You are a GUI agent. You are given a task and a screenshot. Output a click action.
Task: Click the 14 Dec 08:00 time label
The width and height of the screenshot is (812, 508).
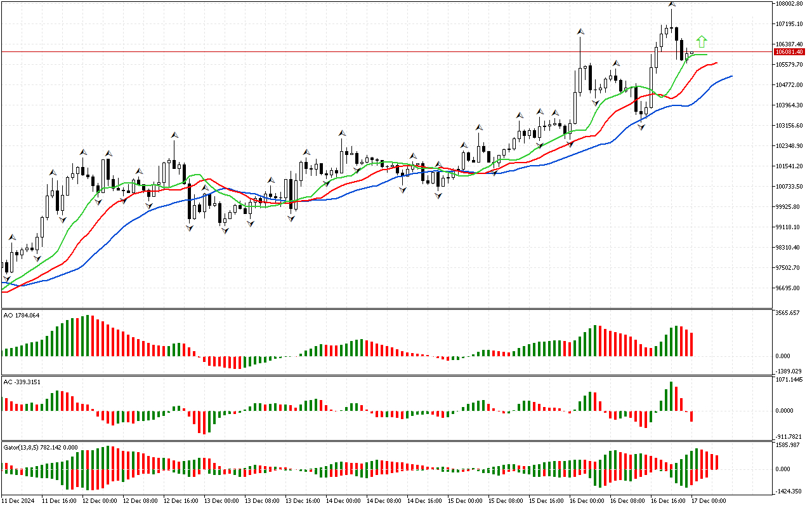(384, 501)
